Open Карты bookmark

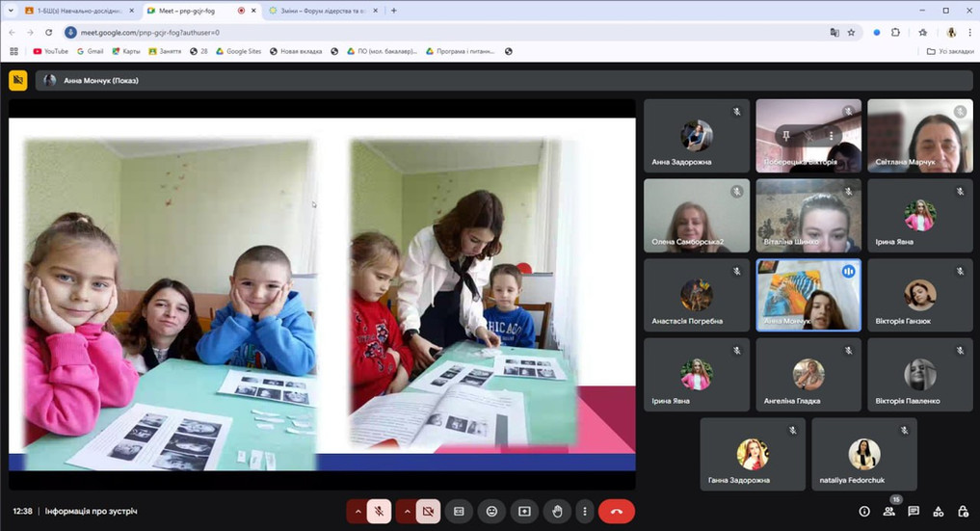[x=125, y=51]
